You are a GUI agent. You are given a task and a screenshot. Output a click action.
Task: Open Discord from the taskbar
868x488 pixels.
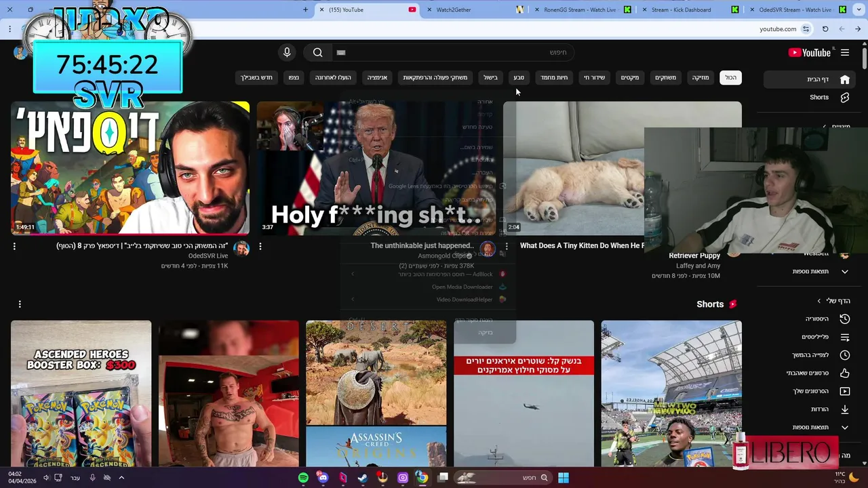point(323,478)
